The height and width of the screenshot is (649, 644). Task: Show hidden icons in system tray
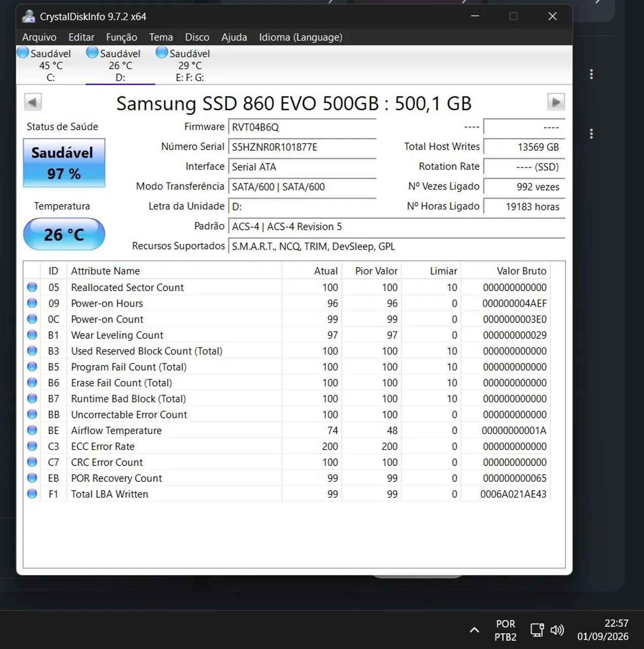474,630
